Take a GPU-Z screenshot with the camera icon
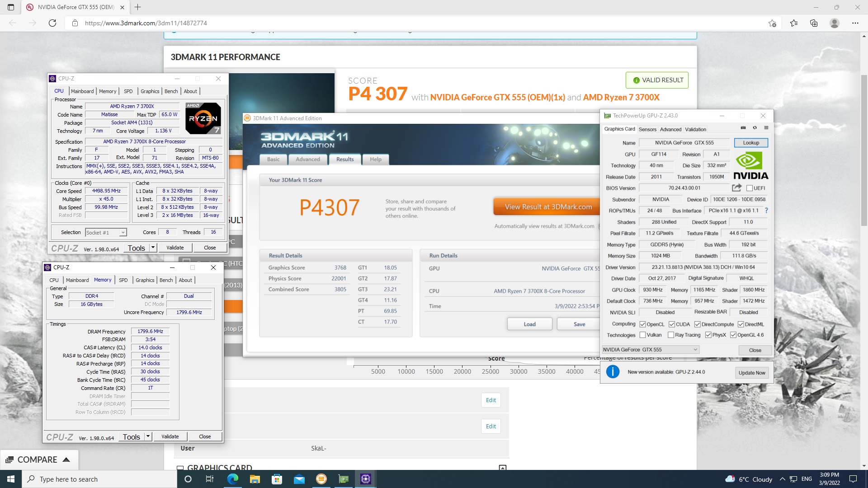Image resolution: width=868 pixels, height=488 pixels. click(743, 128)
